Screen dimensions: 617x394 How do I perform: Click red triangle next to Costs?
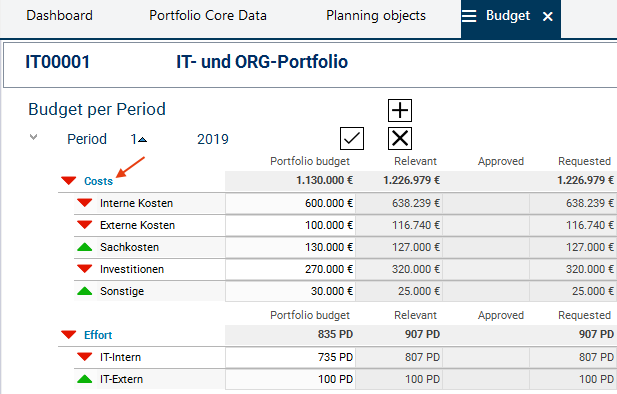[x=68, y=181]
